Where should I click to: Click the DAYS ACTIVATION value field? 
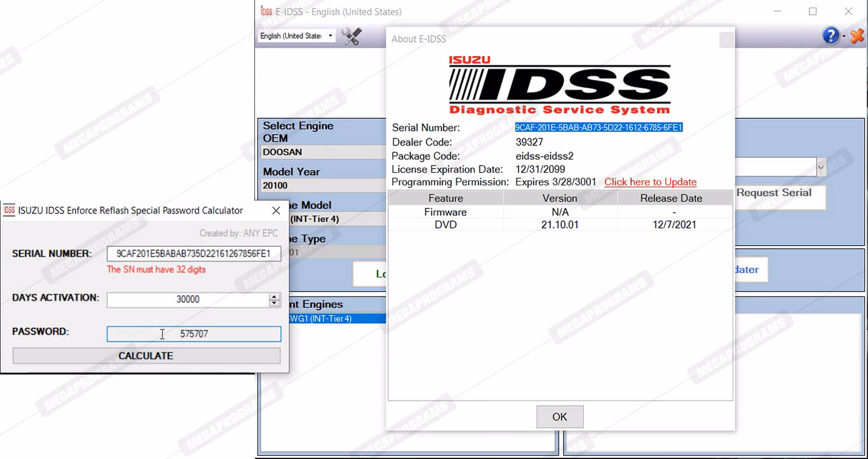click(x=187, y=300)
